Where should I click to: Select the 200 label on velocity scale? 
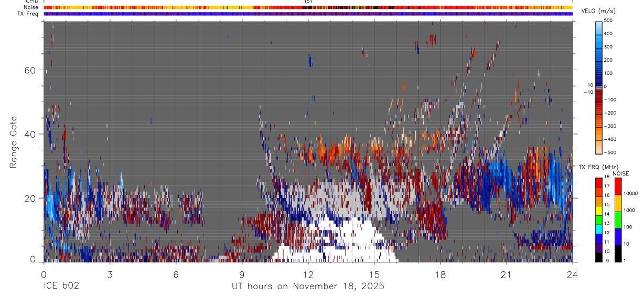(x=608, y=60)
